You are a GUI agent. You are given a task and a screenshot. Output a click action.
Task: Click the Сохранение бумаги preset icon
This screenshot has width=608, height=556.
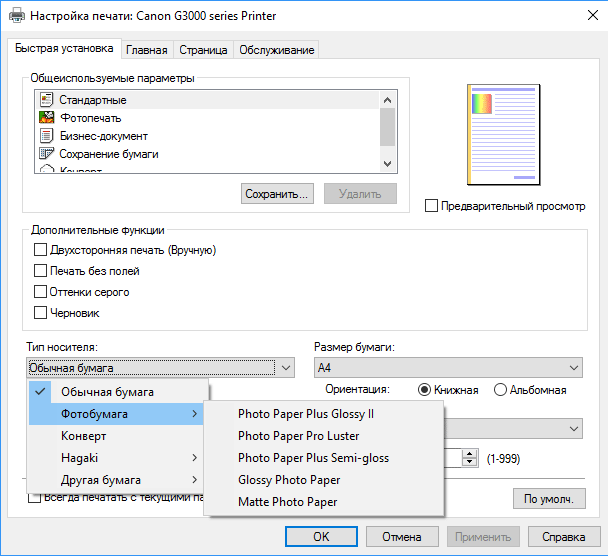(x=46, y=154)
